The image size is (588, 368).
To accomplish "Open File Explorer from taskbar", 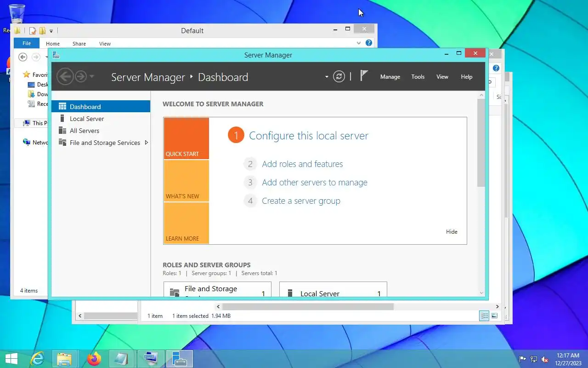I will [64, 359].
